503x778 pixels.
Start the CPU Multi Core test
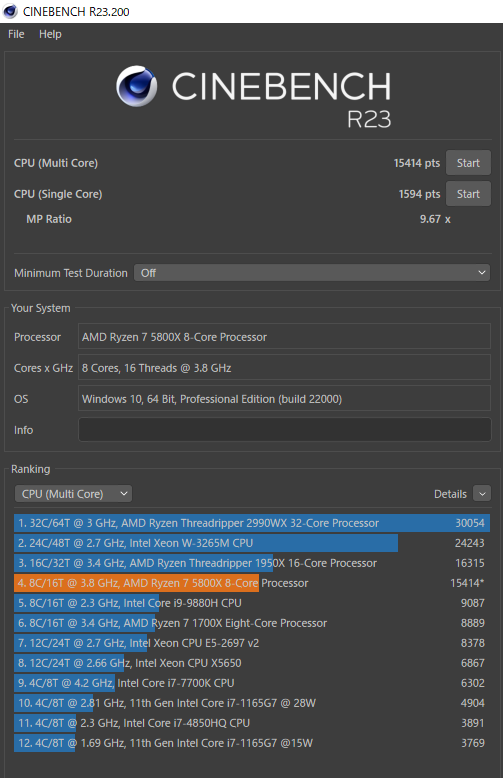tap(468, 163)
